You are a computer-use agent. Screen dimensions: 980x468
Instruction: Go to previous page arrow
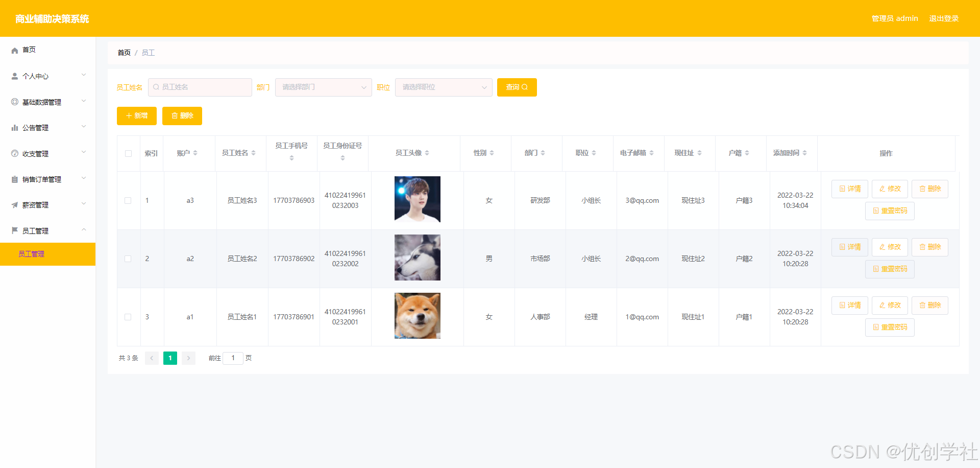point(152,358)
